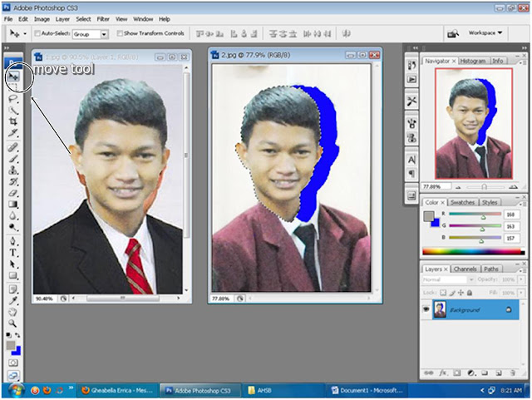Select the Clone Stamp tool
The image size is (532, 400).
(x=13, y=170)
